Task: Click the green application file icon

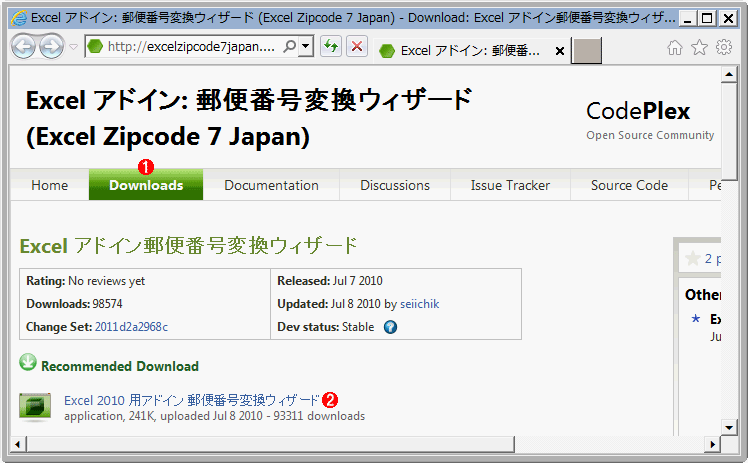Action: pyautogui.click(x=35, y=407)
